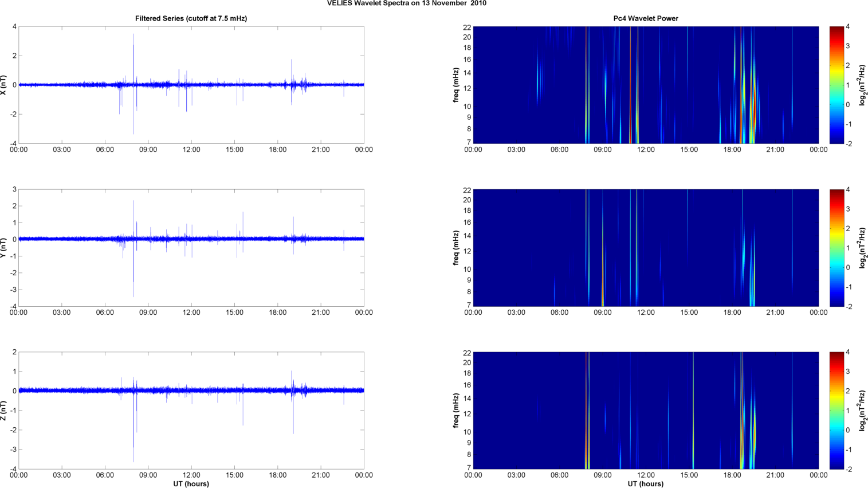Click the VELIES Wavelet Spectra main title

click(x=406, y=3)
